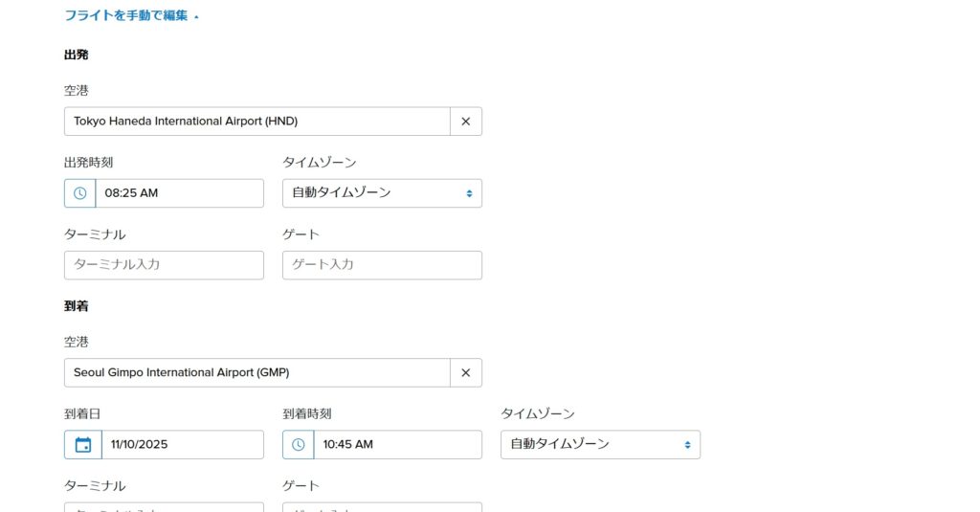Open the departure time clock picker icon
Image resolution: width=980 pixels, height=512 pixels.
80,193
